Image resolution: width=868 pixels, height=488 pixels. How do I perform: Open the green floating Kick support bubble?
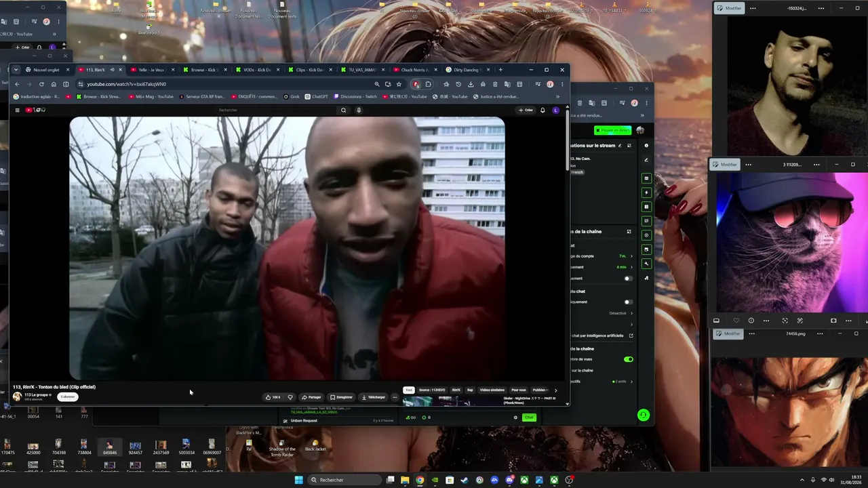coord(644,415)
